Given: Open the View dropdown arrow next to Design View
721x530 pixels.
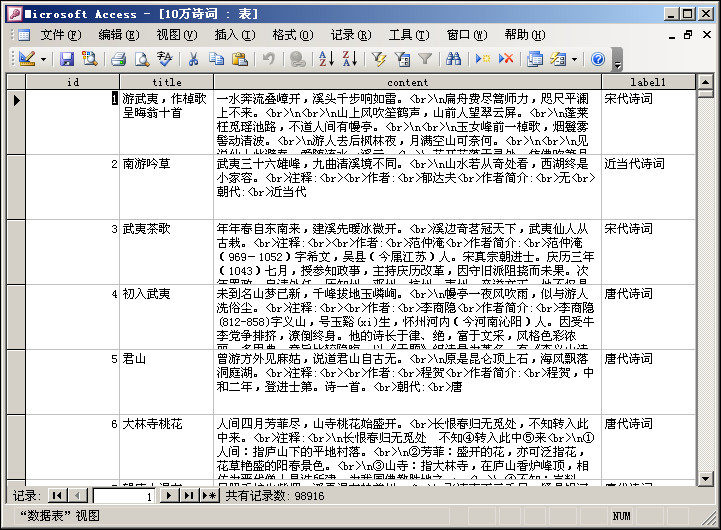Looking at the screenshot, I should tap(44, 59).
